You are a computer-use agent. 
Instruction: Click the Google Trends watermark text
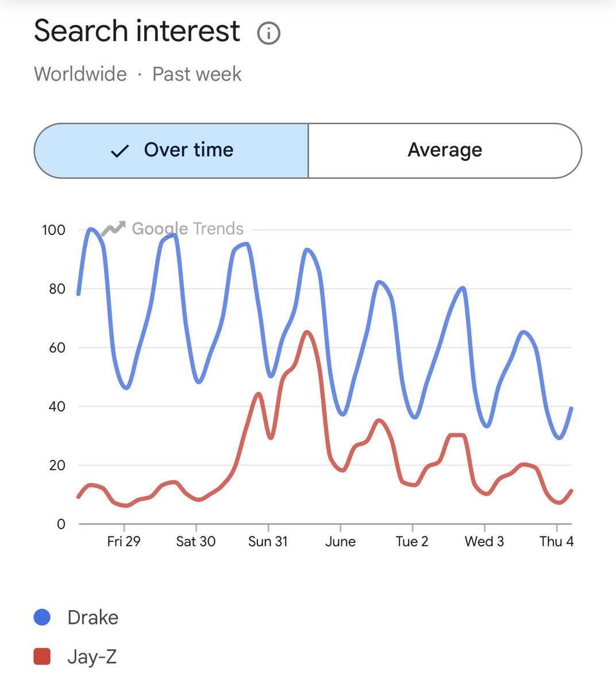pos(188,229)
